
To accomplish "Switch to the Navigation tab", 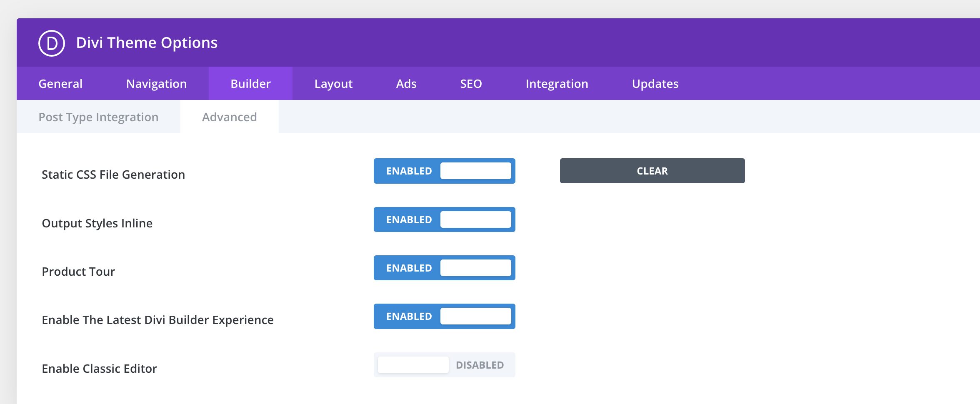I will pos(156,84).
